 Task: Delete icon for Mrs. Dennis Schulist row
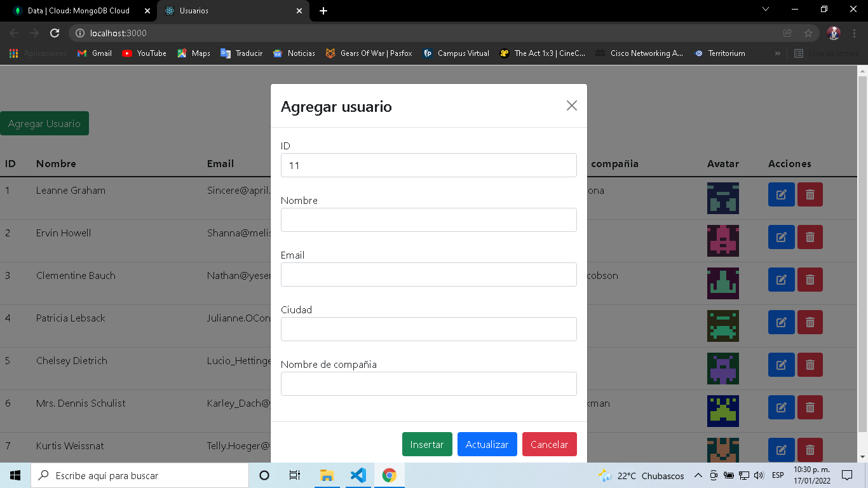coord(810,407)
